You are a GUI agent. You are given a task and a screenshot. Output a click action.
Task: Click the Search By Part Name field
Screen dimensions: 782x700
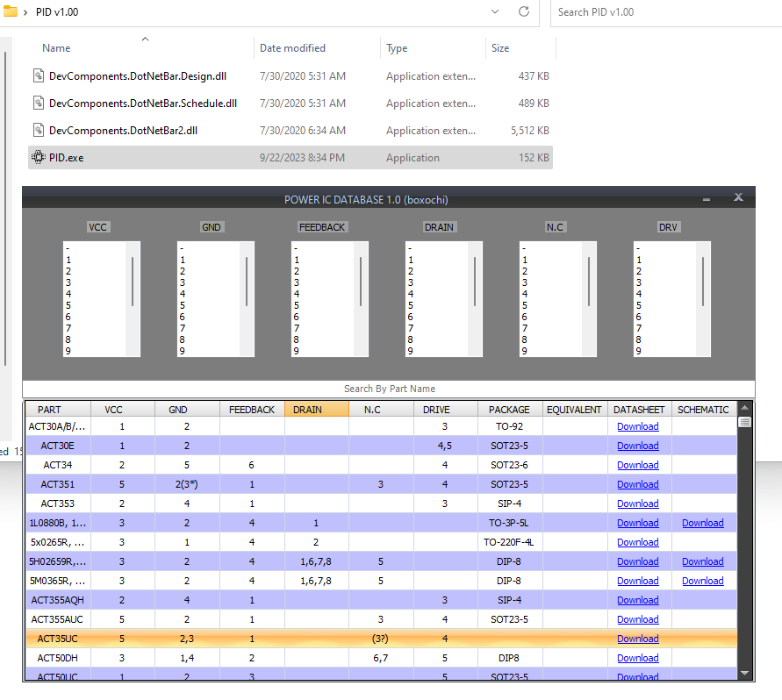[x=389, y=389]
